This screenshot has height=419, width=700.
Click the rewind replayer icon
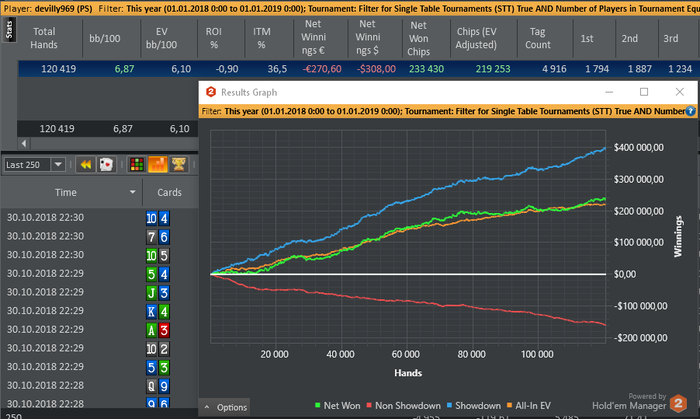point(85,165)
